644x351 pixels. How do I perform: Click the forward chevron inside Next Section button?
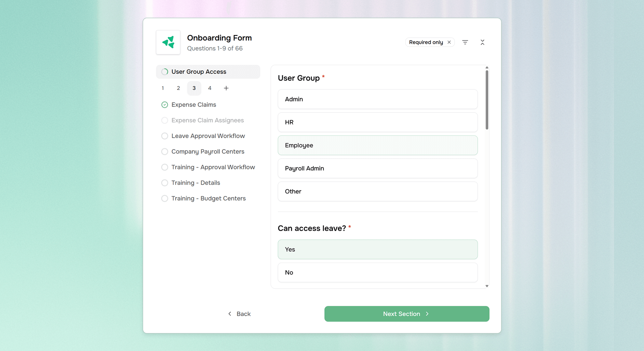pyautogui.click(x=427, y=314)
